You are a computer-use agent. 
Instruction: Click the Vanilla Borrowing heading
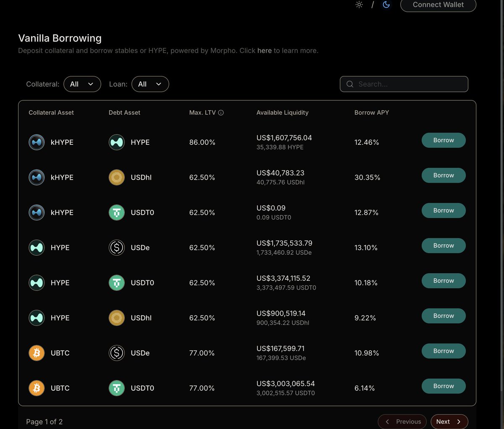tap(60, 38)
